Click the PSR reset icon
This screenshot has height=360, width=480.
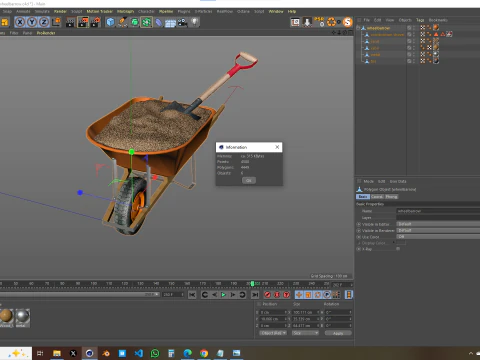point(319,22)
